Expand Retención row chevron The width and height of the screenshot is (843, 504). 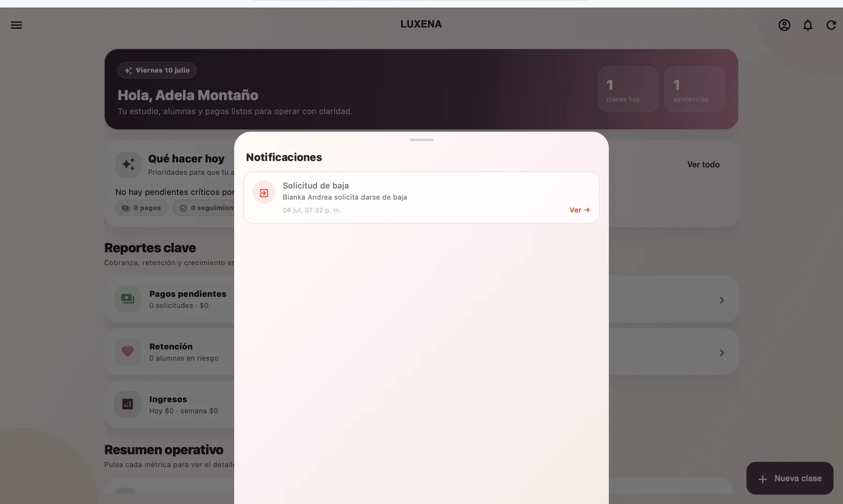click(722, 353)
